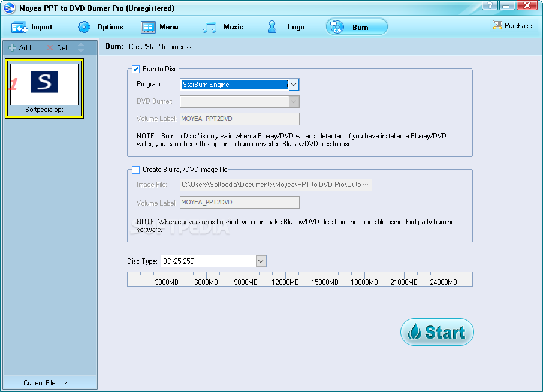Click the Menu template icon
This screenshot has width=543, height=392.
point(148,27)
